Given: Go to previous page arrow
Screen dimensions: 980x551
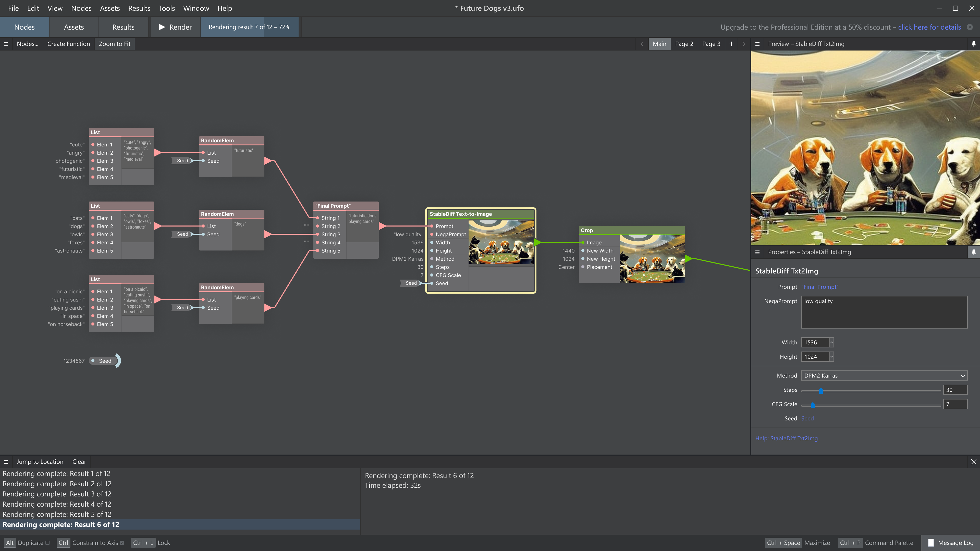Looking at the screenshot, I should [x=642, y=44].
